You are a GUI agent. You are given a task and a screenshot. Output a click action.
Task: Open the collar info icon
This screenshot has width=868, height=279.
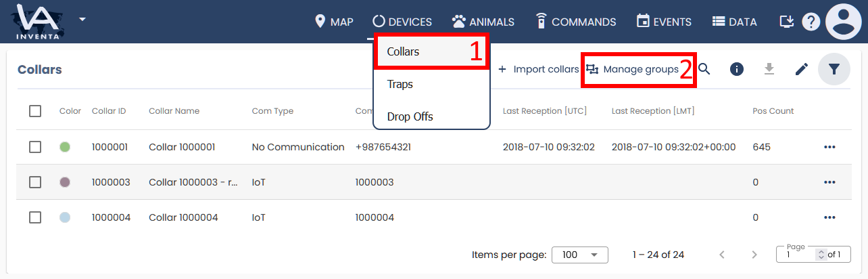coord(737,69)
